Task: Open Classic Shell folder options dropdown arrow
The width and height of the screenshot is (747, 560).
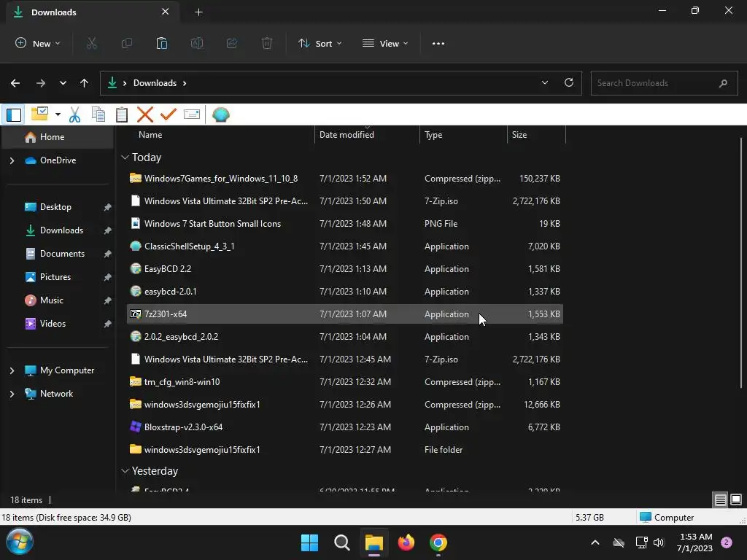Action: pos(58,114)
